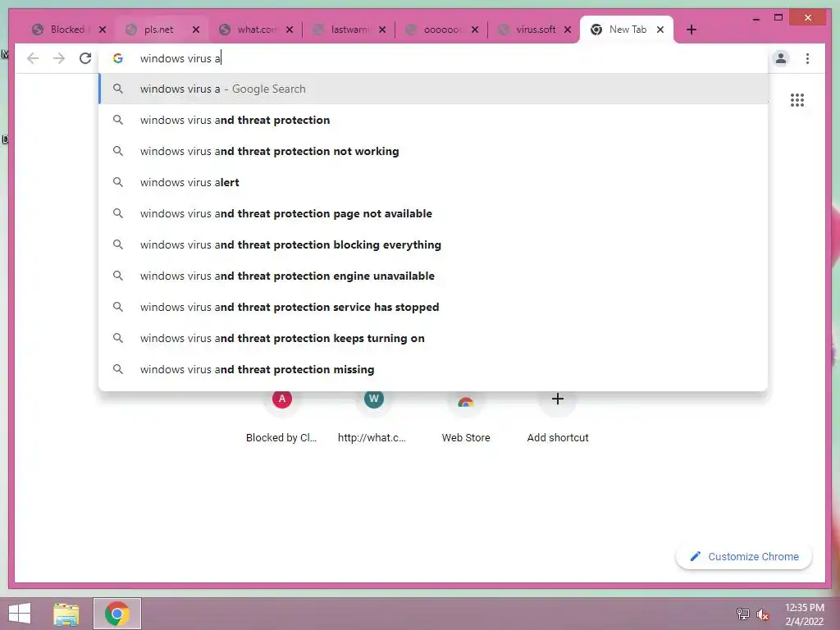Open File Explorer from the taskbar
Viewport: 840px width, 630px height.
coord(66,614)
